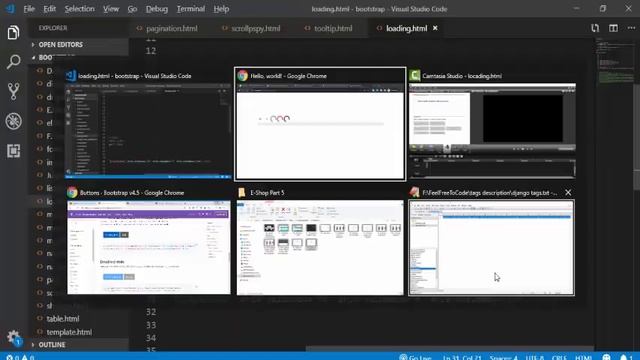Click the Go Live status bar button
640x360 pixels.
(415, 357)
